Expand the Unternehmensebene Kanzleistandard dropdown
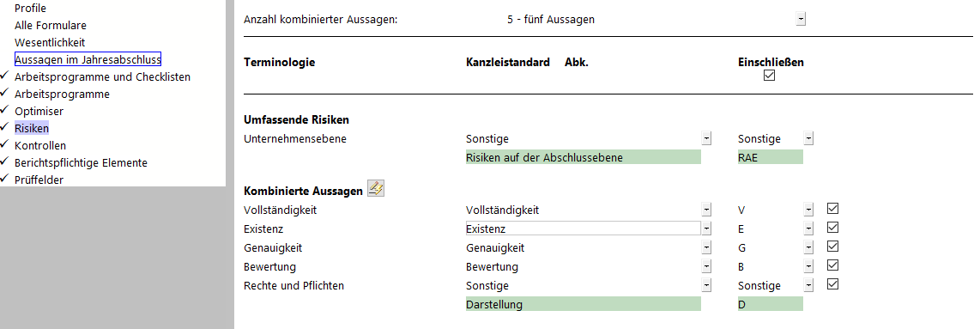The width and height of the screenshot is (980, 329). click(706, 139)
